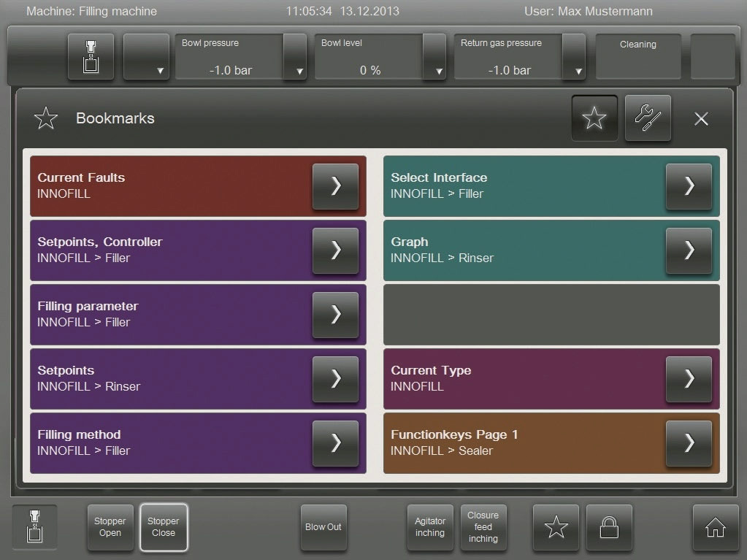Select the Filling parameter bookmark
This screenshot has width=747, height=560.
pyautogui.click(x=335, y=315)
